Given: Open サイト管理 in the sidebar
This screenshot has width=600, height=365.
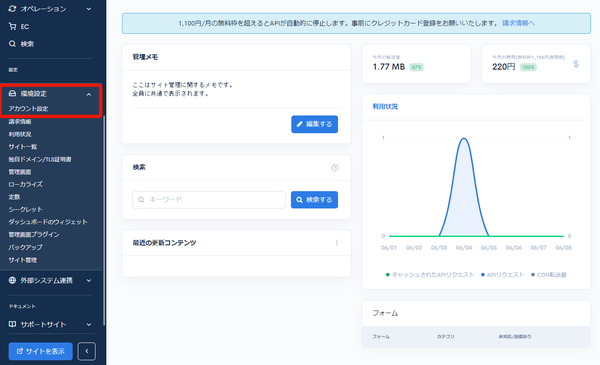Looking at the screenshot, I should 23,260.
